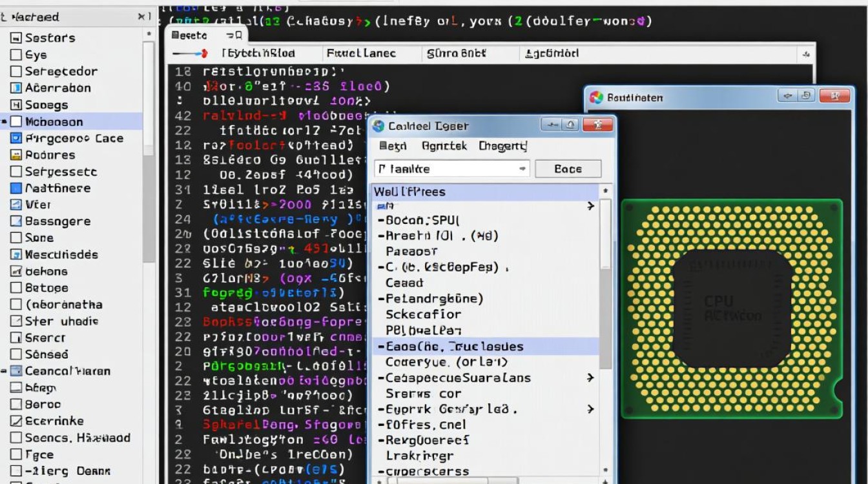Viewport: 868px width, 484px height.
Task: Expand the CeaapeecueSuaralans submenu arrow
Action: tap(590, 378)
